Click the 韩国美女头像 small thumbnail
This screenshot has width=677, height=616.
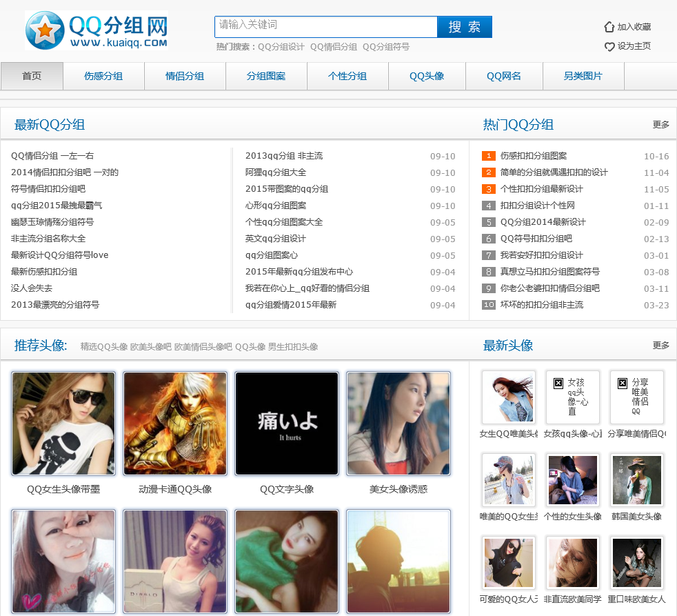637,480
